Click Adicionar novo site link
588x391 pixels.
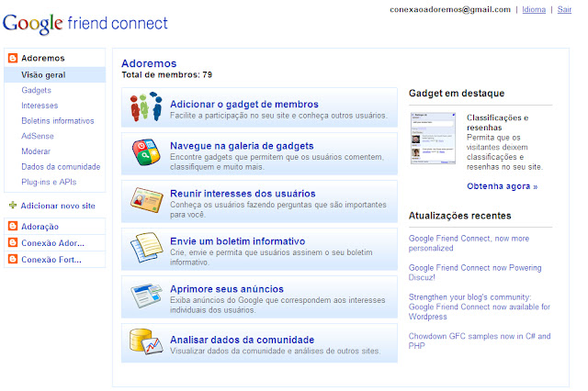pyautogui.click(x=58, y=206)
